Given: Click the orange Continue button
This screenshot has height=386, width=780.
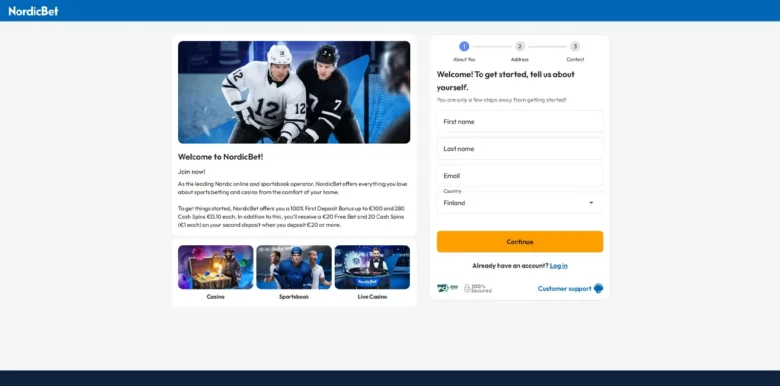Looking at the screenshot, I should (520, 242).
